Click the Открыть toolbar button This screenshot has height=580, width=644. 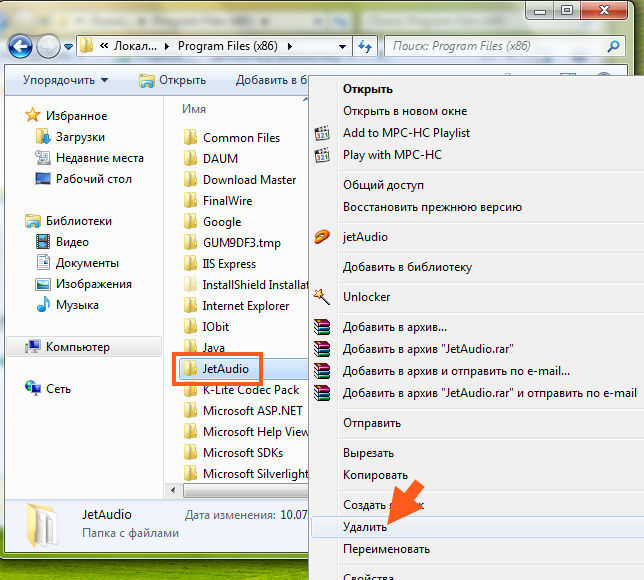(x=172, y=80)
